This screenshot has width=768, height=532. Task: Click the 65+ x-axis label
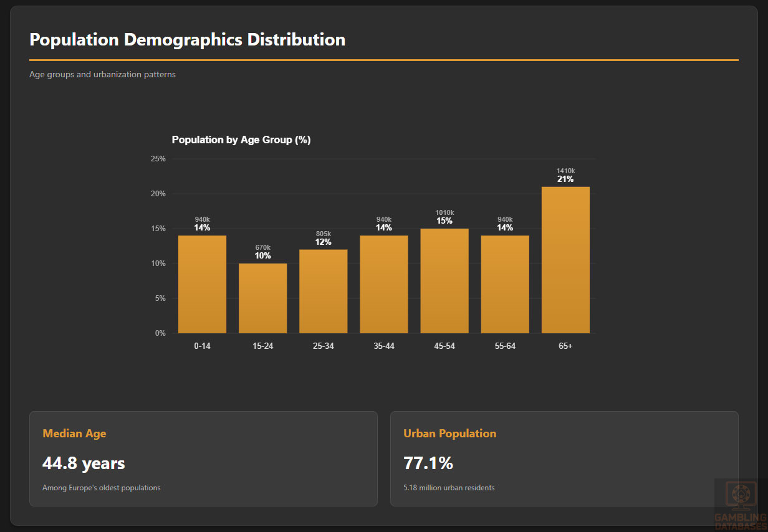coord(565,346)
